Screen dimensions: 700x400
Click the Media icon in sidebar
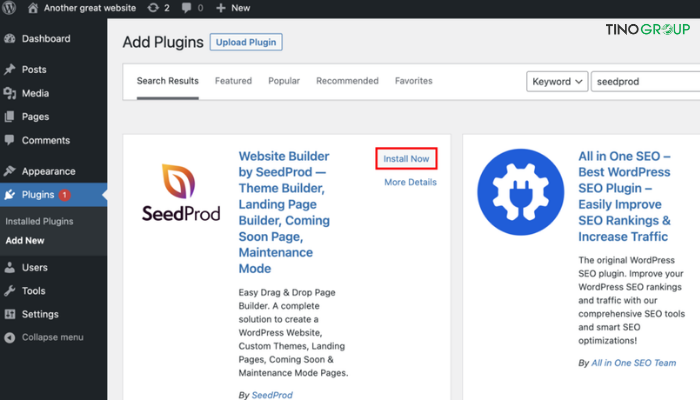(10, 93)
